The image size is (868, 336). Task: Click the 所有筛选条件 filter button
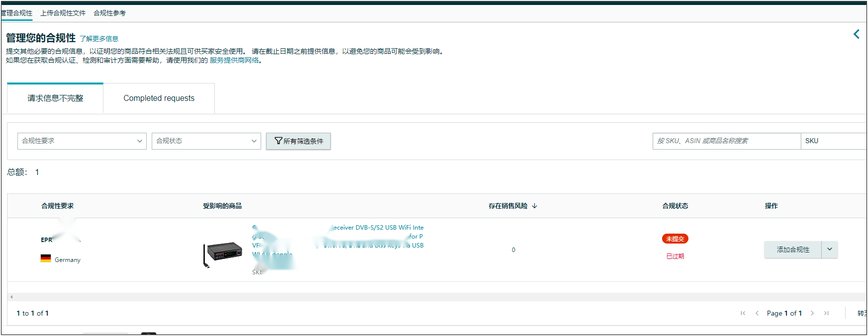pos(298,141)
